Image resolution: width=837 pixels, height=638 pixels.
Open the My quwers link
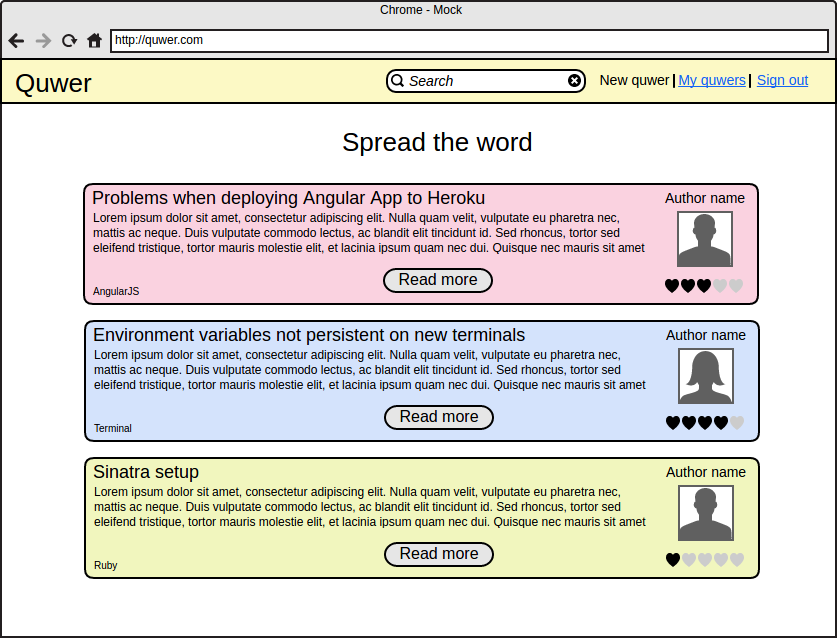click(x=712, y=80)
